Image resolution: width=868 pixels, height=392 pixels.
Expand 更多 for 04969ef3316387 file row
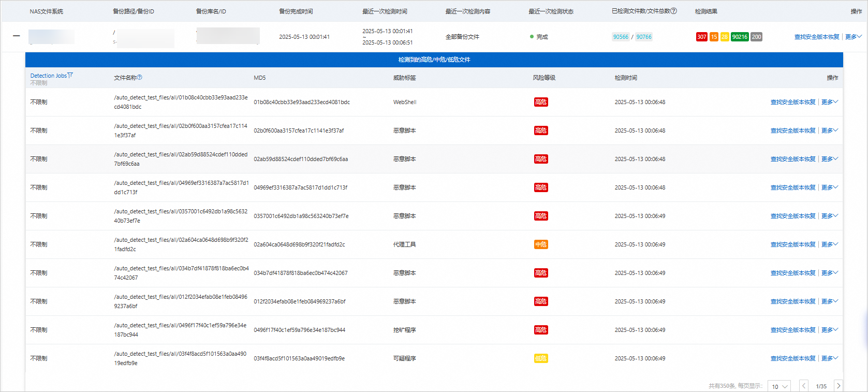coord(830,187)
